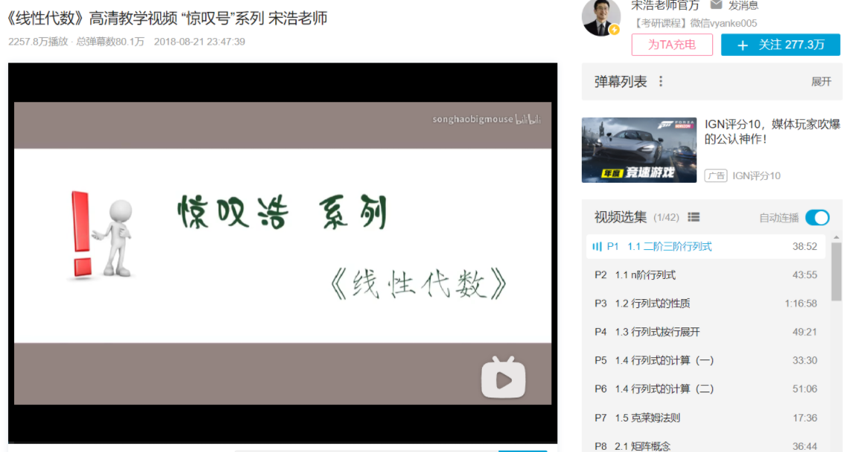The image size is (868, 452).
Task: Open the ad title IGN评分10 媒体玩家吹爆
Action: coord(772,131)
